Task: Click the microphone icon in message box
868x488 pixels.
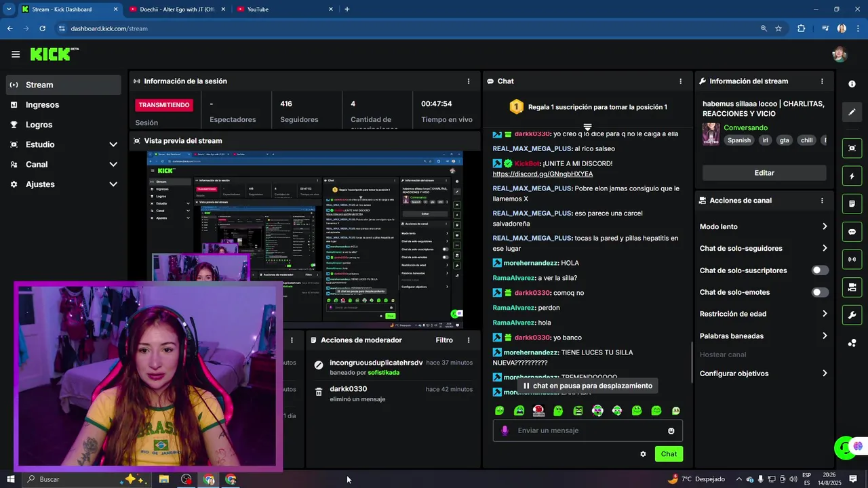Action: click(505, 430)
